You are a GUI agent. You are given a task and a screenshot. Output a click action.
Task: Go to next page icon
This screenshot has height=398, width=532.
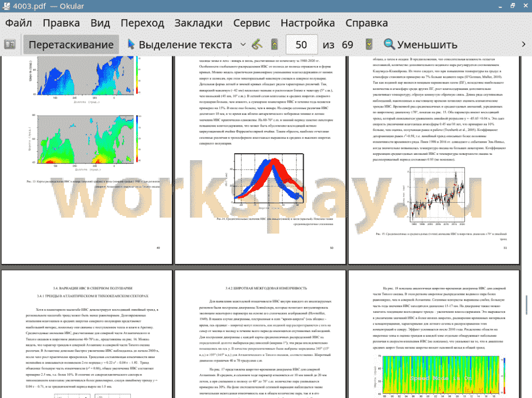pos(369,45)
